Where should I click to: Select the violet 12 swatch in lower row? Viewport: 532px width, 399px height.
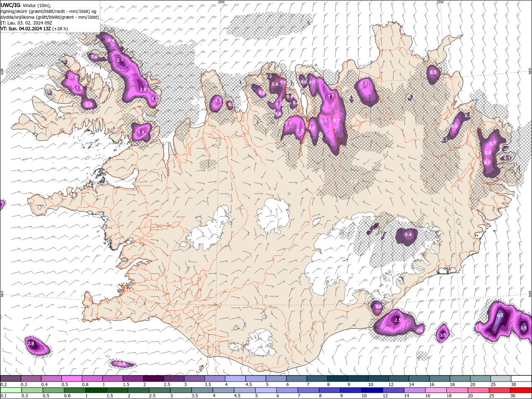pos(393,390)
